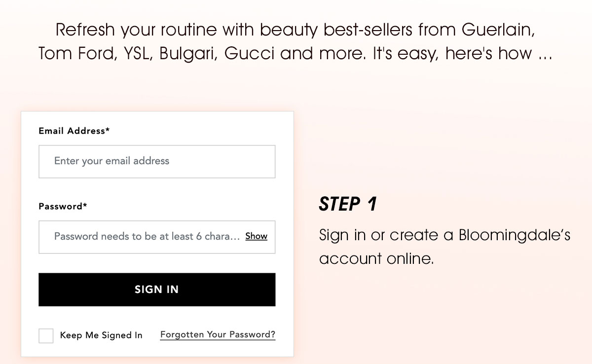
Task: Click the email address input field
Action: (x=157, y=161)
